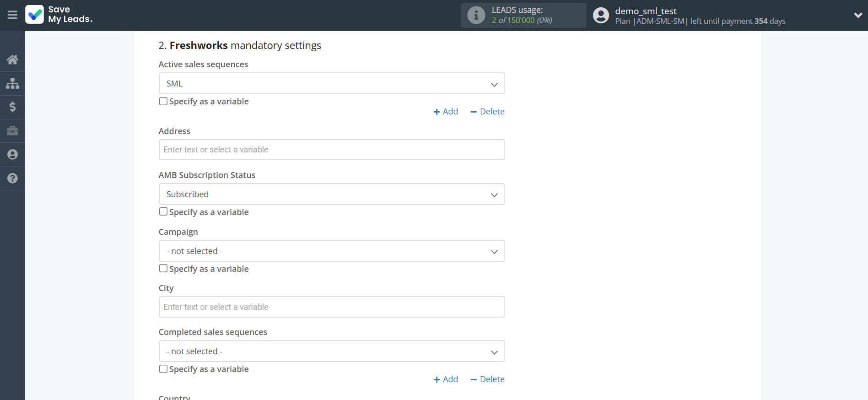Check 'Specify as a variable' under AMB Subscription Status

(163, 211)
